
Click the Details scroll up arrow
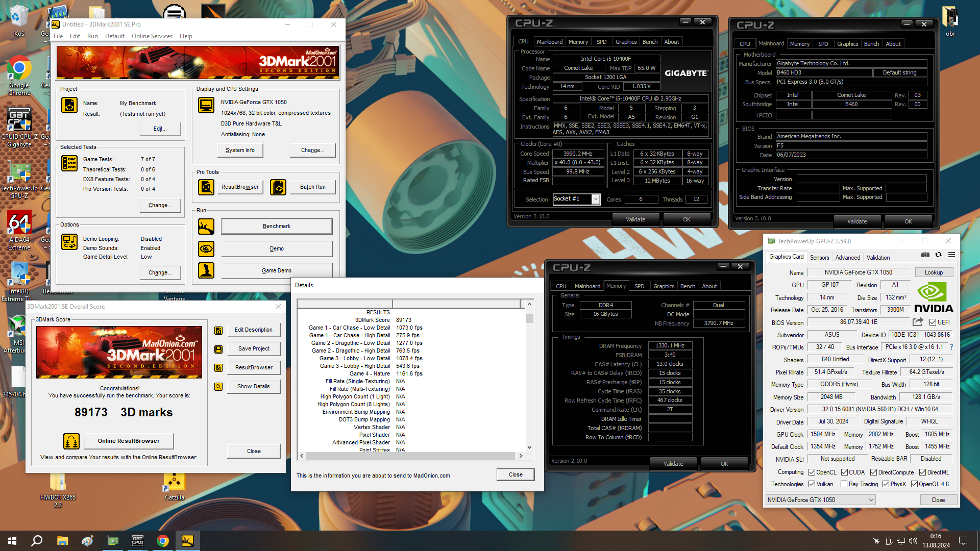529,304
